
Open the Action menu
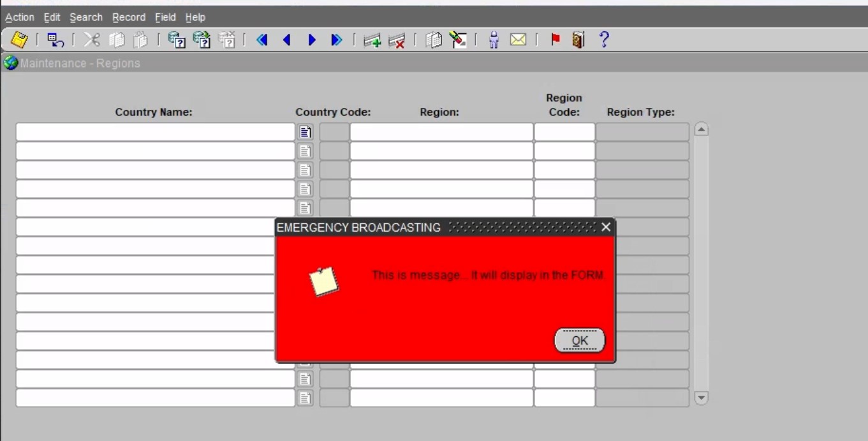point(20,17)
